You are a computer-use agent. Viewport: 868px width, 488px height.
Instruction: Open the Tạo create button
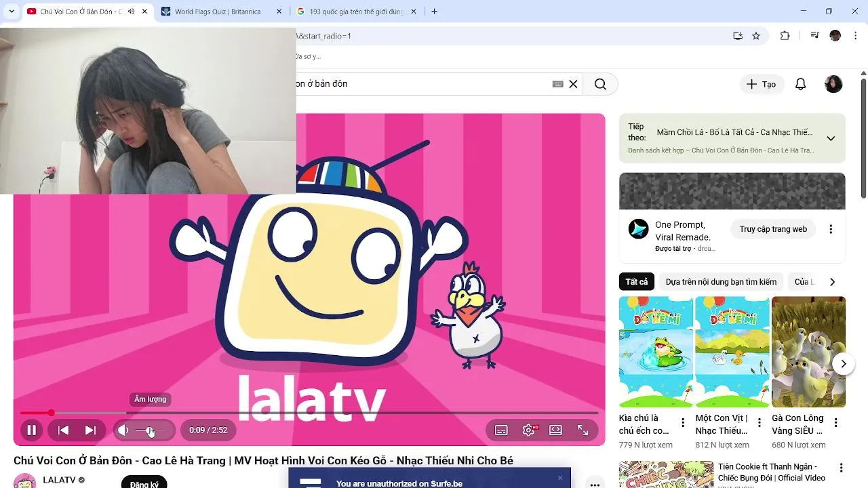[x=761, y=84]
